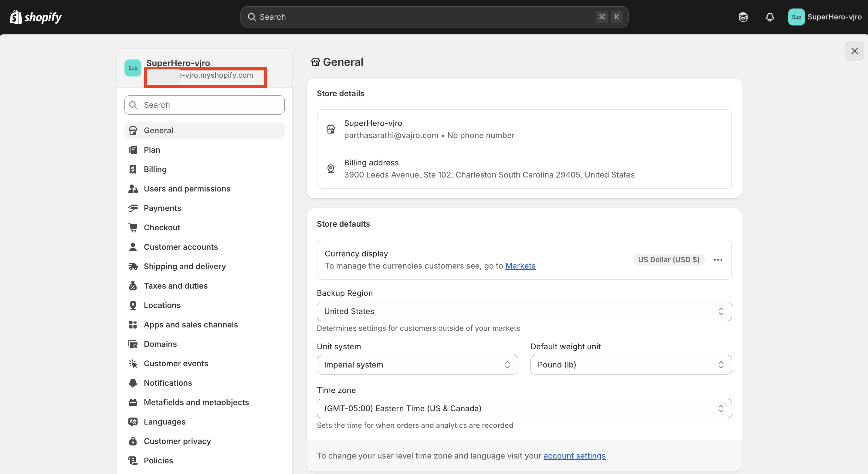Click the location pin icon by Billing address
The image size is (868, 474).
(x=331, y=169)
